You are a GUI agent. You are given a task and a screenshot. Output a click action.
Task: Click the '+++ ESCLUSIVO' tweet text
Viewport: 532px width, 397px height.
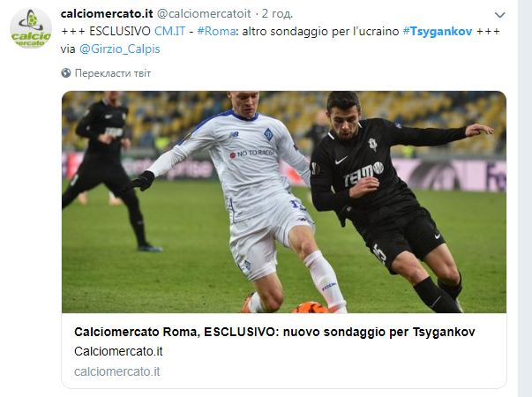(106, 31)
